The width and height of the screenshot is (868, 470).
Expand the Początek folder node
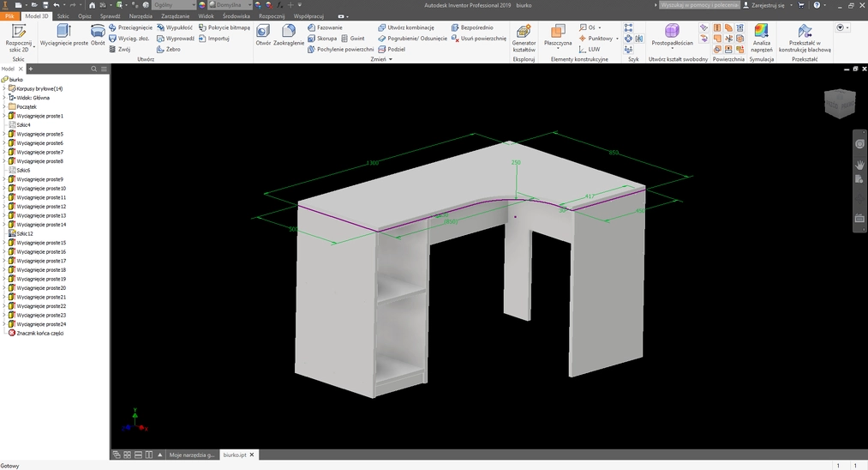(4, 106)
